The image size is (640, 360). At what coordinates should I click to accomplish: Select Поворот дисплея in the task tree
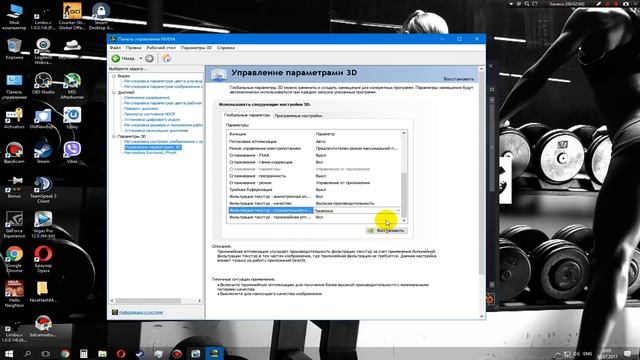click(141, 109)
